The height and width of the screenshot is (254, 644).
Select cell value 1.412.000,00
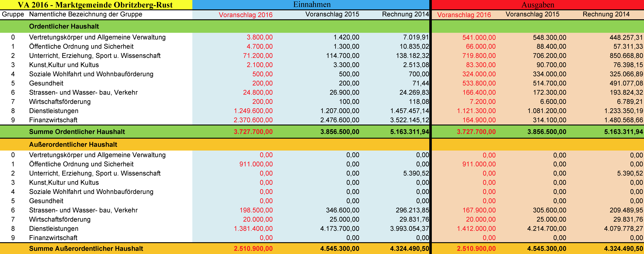(476, 229)
